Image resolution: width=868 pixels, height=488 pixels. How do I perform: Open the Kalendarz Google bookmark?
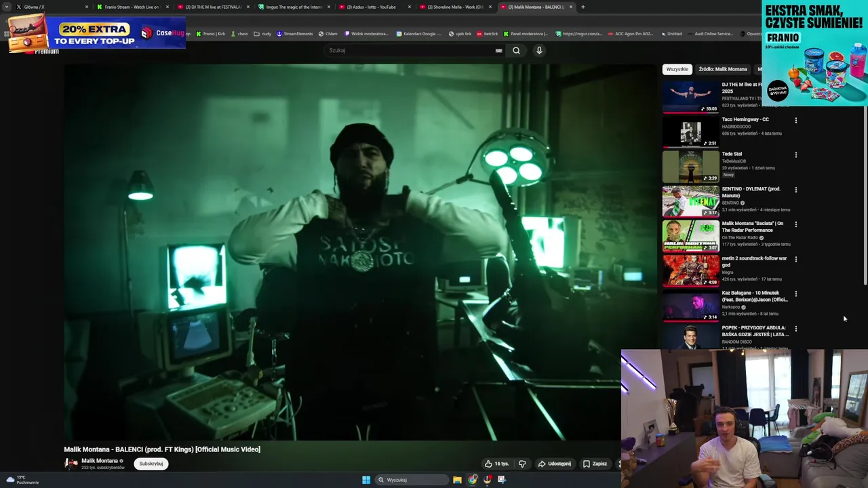pyautogui.click(x=418, y=34)
